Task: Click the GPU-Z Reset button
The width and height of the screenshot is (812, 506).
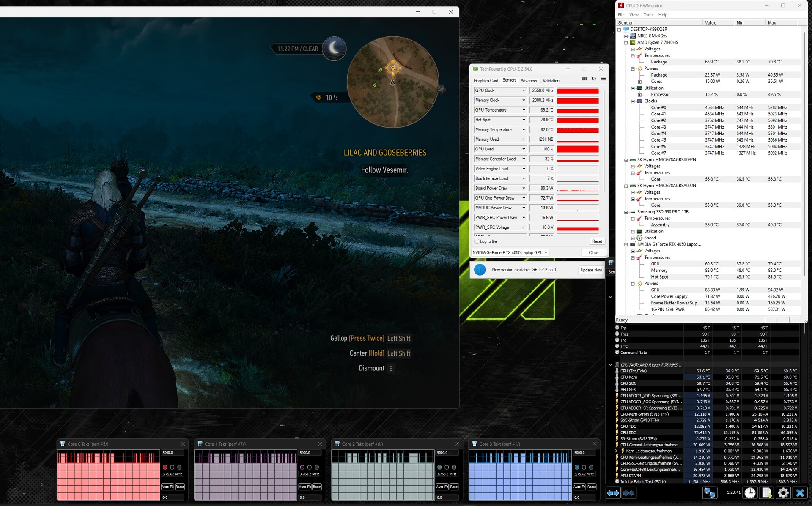Action: [597, 241]
